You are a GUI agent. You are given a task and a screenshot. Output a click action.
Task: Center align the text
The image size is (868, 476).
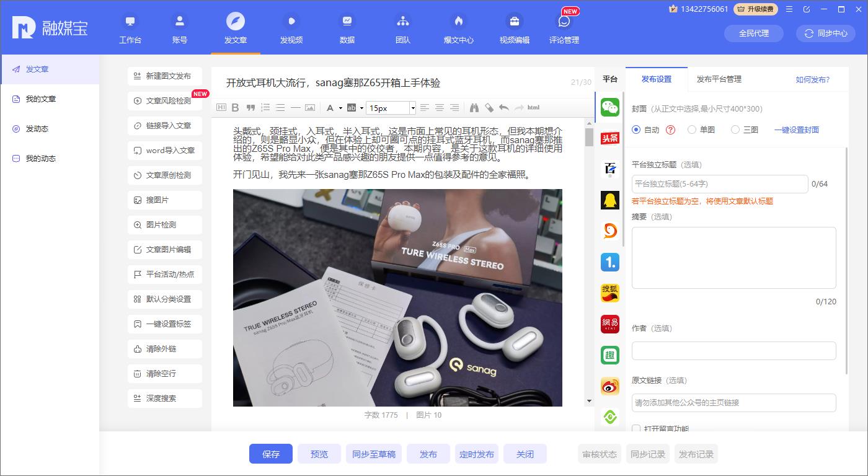point(440,108)
